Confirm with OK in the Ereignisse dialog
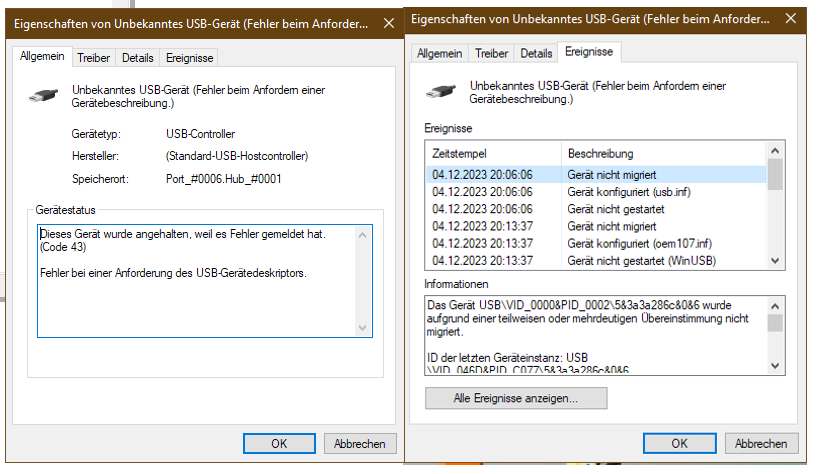This screenshot has width=817, height=474. pyautogui.click(x=679, y=443)
